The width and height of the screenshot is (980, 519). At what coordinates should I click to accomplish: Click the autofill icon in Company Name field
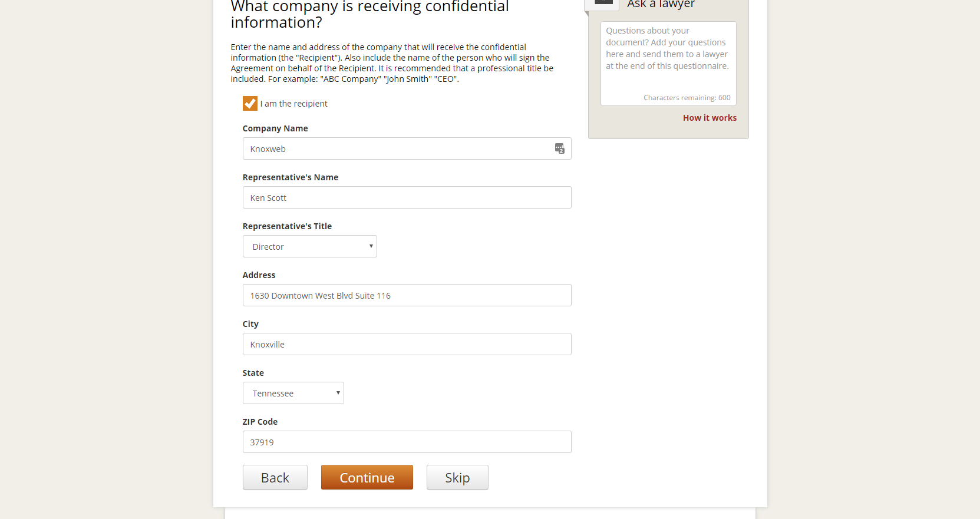(x=559, y=148)
